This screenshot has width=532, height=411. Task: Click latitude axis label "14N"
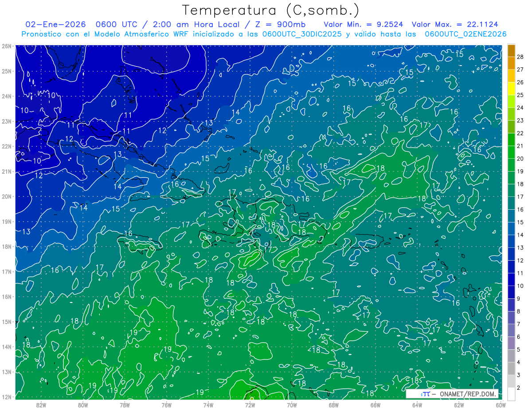coord(6,347)
